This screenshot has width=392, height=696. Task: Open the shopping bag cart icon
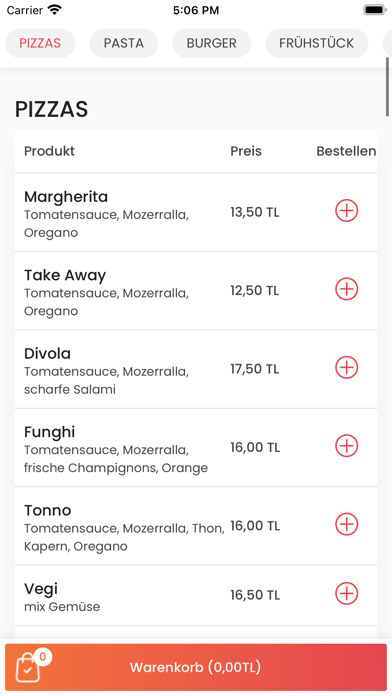(28, 668)
